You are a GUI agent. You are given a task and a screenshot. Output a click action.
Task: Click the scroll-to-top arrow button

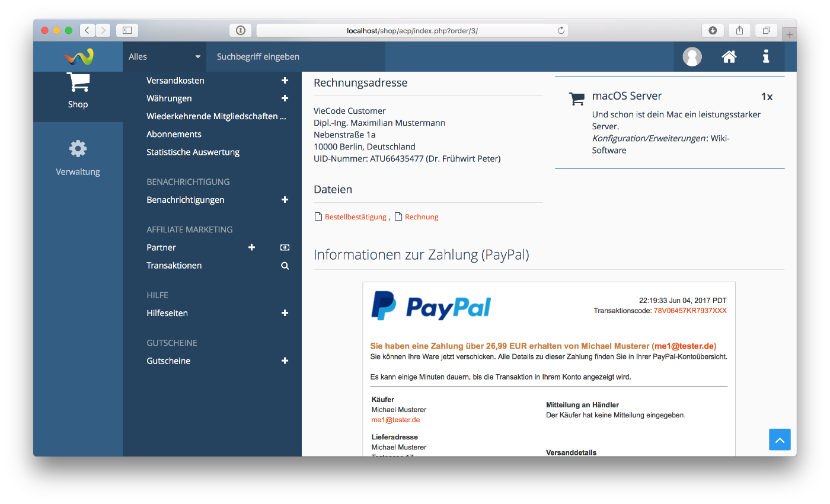[780, 439]
